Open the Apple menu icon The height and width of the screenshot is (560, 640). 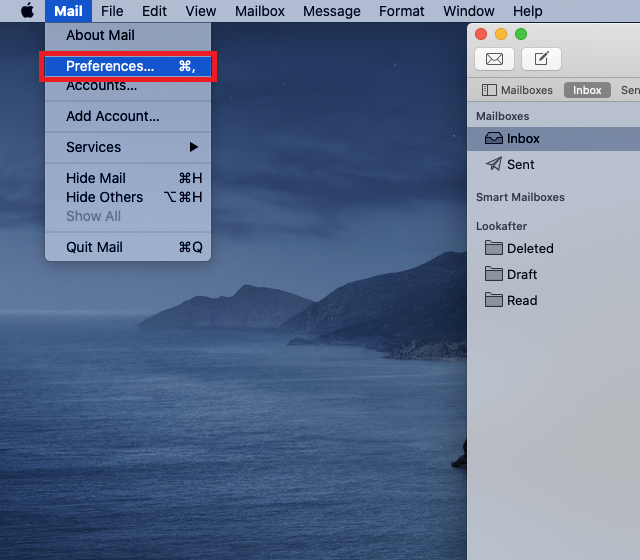click(27, 11)
